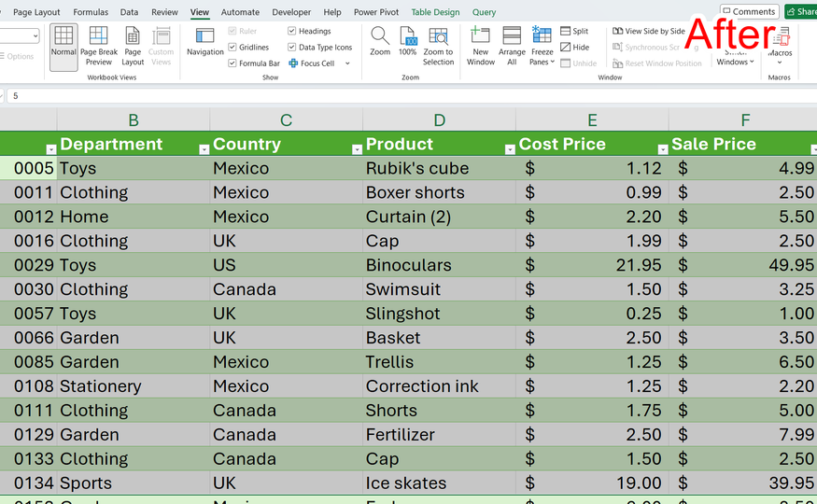817x504 pixels.
Task: Open the Data tab
Action: point(129,12)
